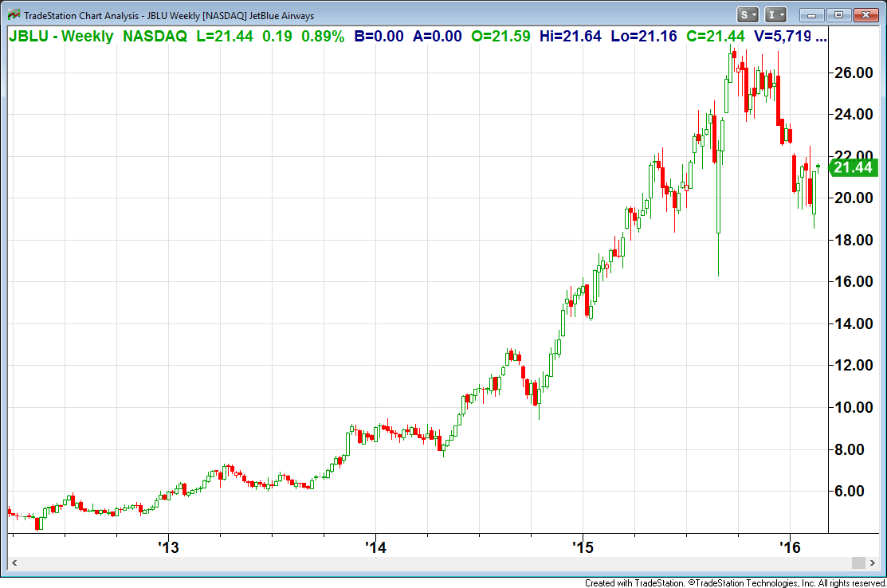Image resolution: width=887 pixels, height=588 pixels.
Task: Click the 20.00 price axis label
Action: pos(854,198)
